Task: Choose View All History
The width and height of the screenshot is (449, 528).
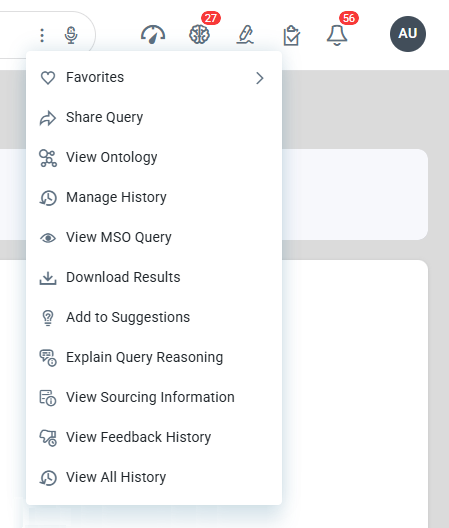Action: tap(154, 478)
